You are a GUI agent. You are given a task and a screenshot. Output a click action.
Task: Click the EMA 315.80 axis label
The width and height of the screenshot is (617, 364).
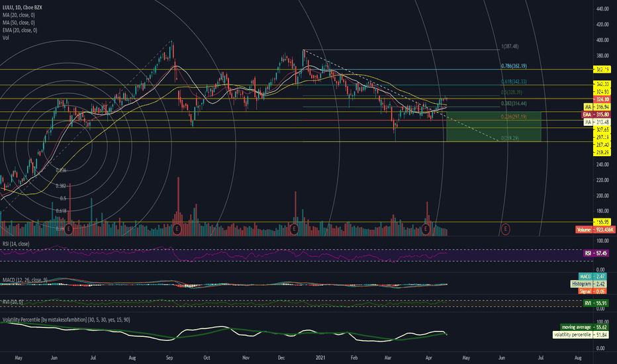click(x=596, y=114)
